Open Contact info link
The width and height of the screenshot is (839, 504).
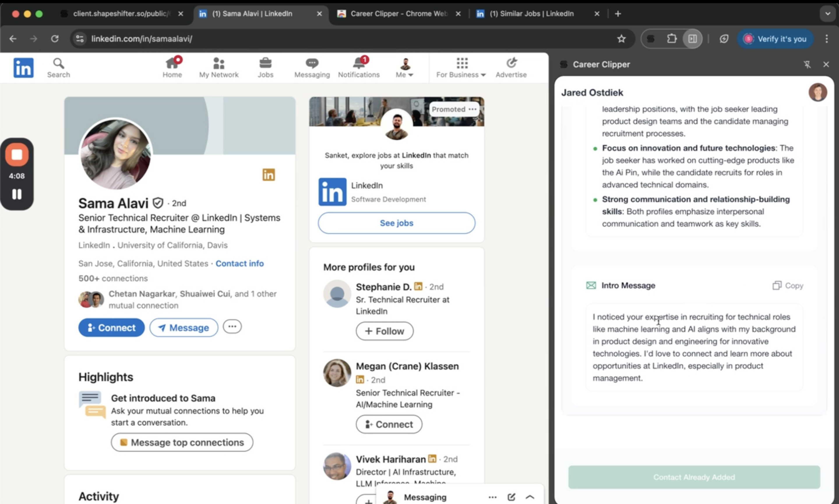click(x=239, y=264)
